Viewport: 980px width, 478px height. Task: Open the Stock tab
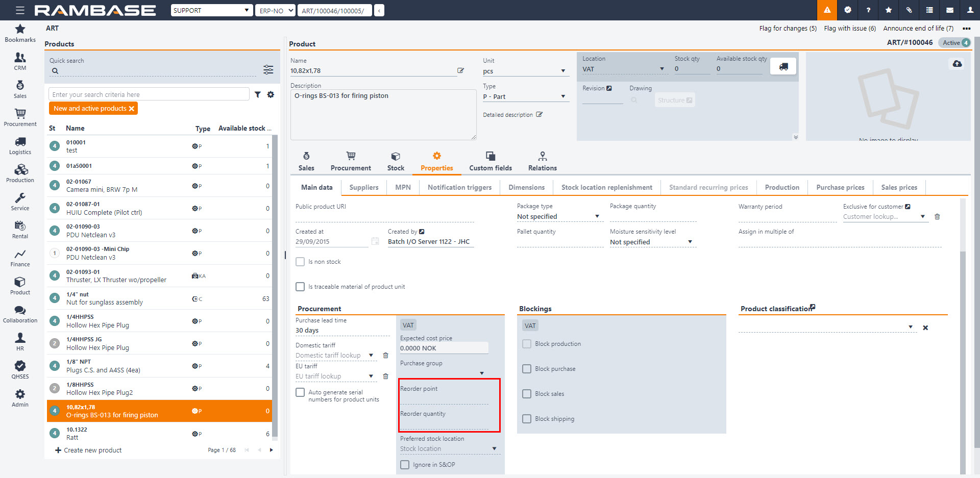395,161
